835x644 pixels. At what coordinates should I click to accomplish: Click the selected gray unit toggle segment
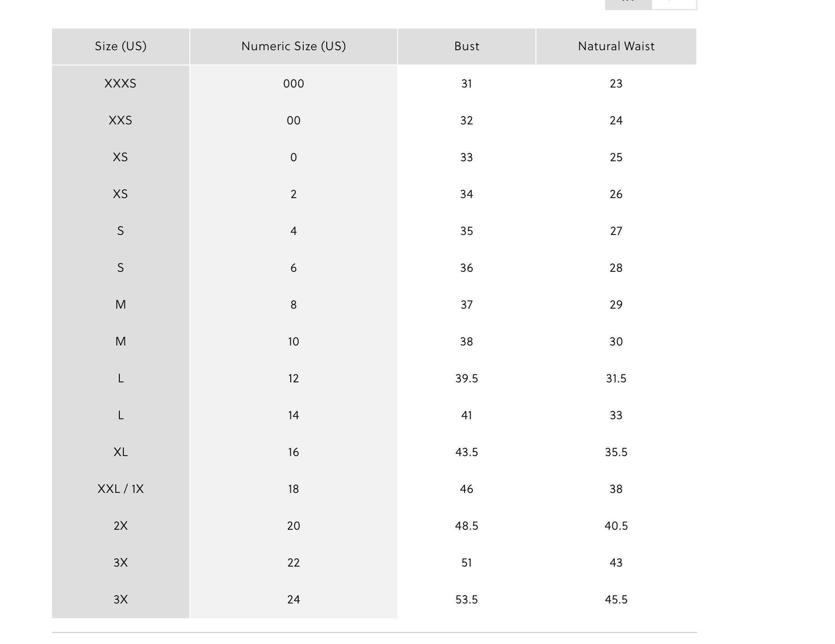[628, 4]
